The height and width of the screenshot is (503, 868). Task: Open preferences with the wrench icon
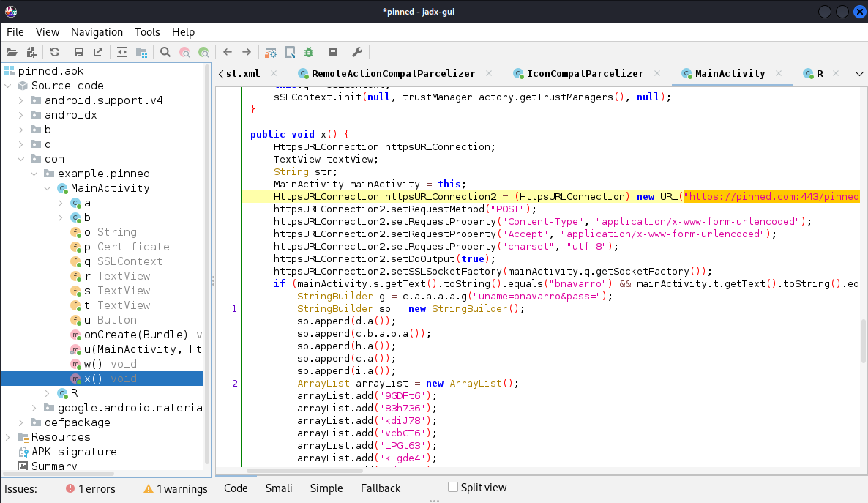[x=357, y=52]
